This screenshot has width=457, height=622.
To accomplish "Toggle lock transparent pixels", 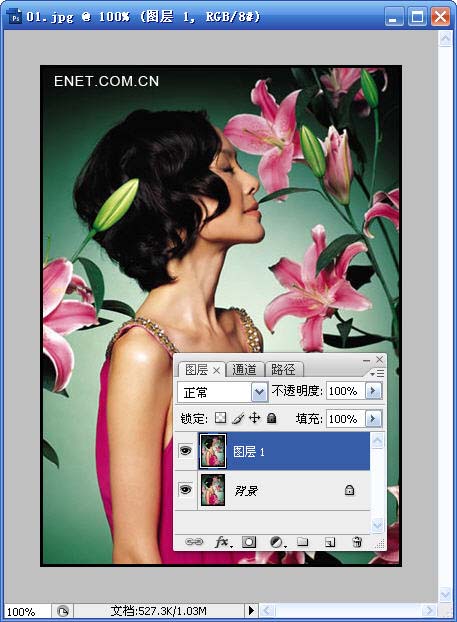I will click(221, 418).
